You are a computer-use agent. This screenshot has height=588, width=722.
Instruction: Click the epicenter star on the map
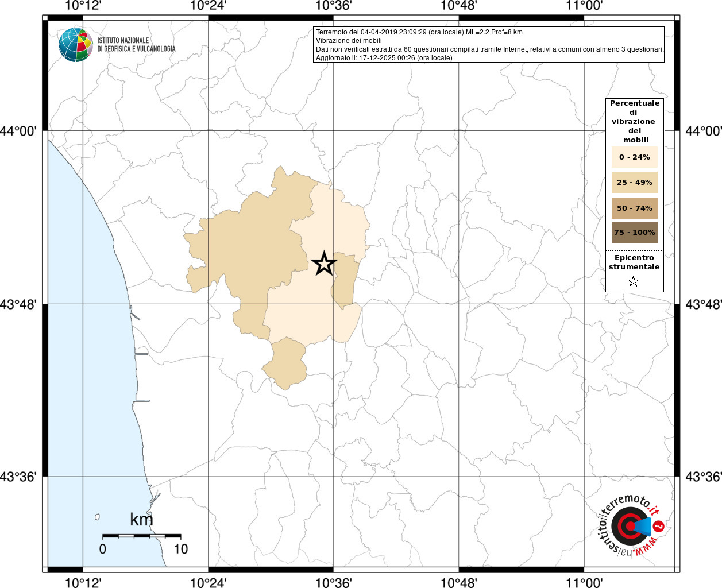point(324,264)
